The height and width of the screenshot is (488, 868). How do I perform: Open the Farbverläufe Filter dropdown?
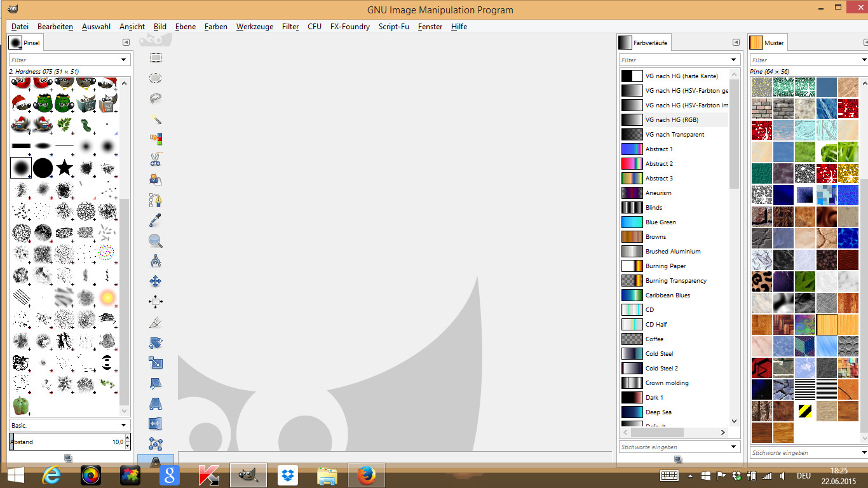pos(734,60)
